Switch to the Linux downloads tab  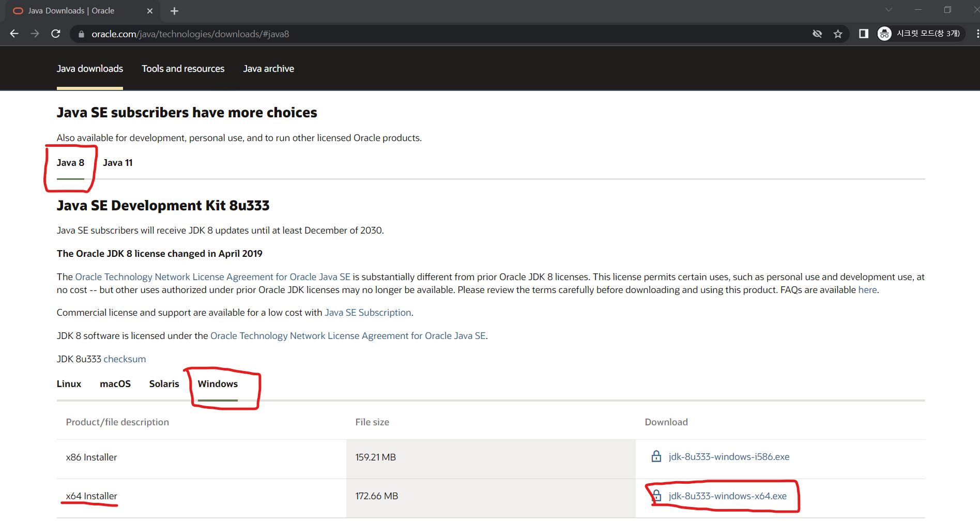pyautogui.click(x=69, y=384)
